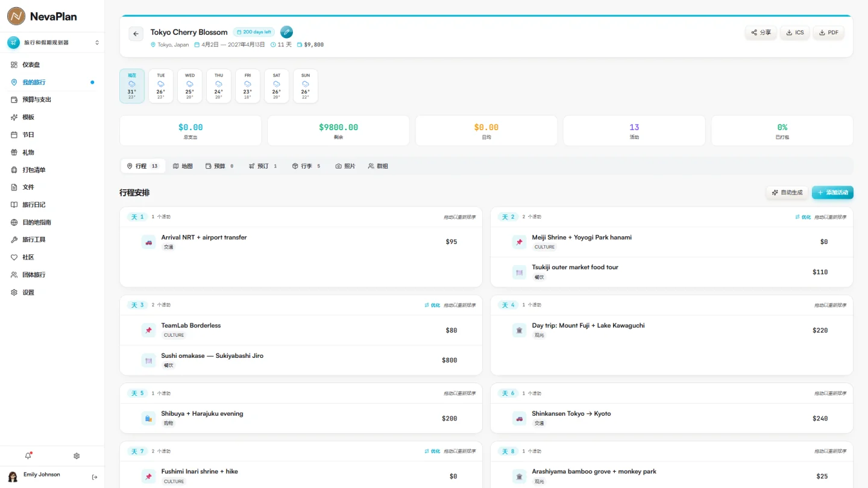Click the 优化 link on day 3
Viewport: 868px width, 488px height.
[432, 305]
